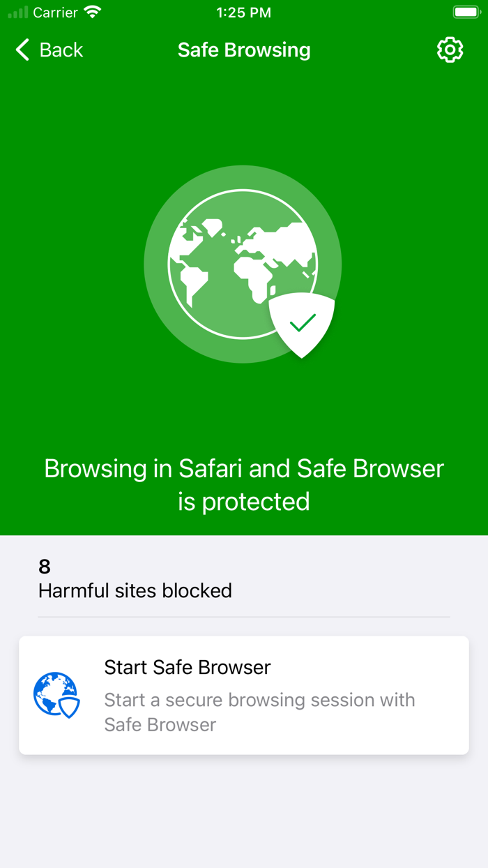
Task: Tap the 'Start Safe Browser' heading text
Action: pos(187,667)
